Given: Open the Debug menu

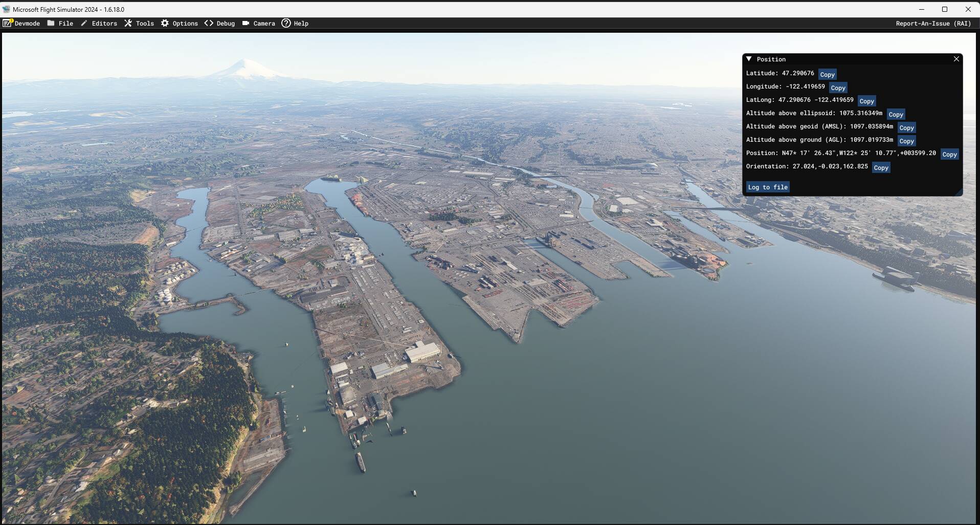Looking at the screenshot, I should tap(225, 24).
